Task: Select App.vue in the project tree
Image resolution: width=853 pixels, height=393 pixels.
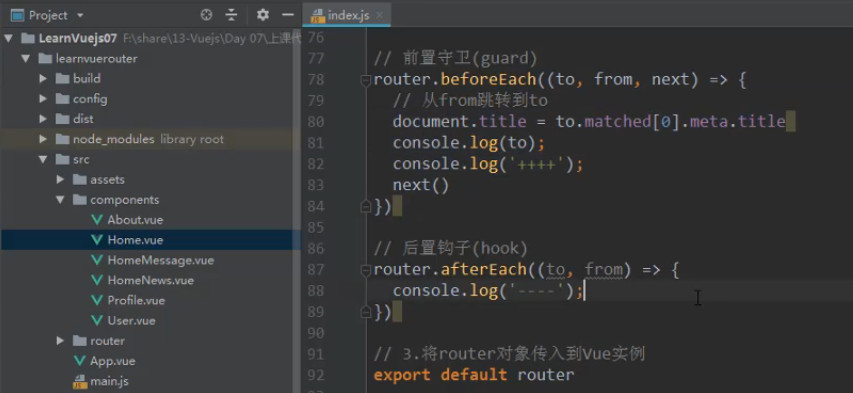Action: [113, 361]
